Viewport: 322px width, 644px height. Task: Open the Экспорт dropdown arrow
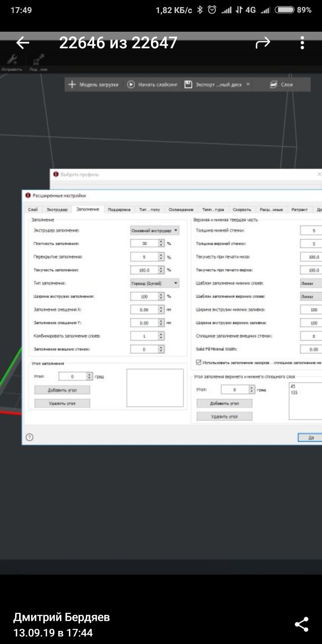pos(248,85)
